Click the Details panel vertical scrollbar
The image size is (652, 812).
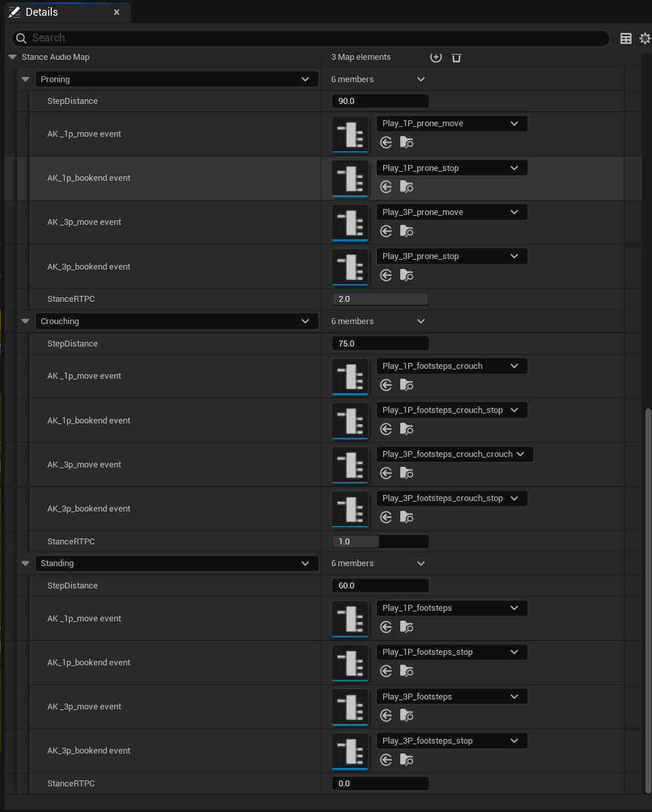[x=648, y=600]
